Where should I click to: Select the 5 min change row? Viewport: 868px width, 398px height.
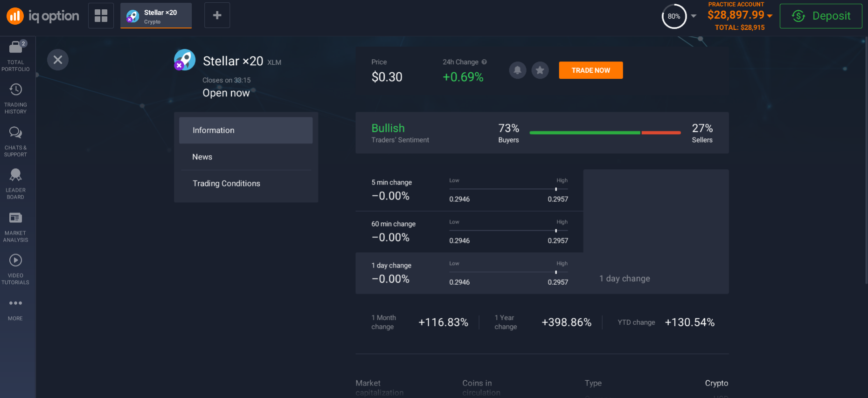(469, 190)
